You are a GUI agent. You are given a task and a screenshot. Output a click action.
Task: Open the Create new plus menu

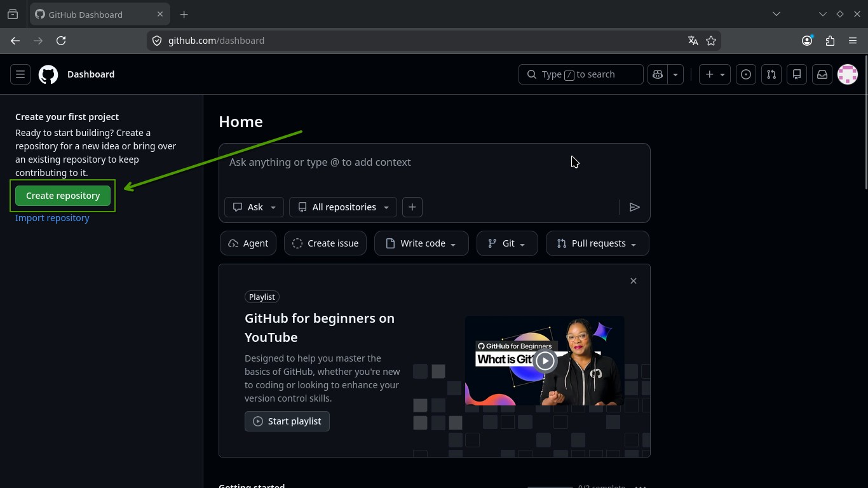click(x=715, y=74)
